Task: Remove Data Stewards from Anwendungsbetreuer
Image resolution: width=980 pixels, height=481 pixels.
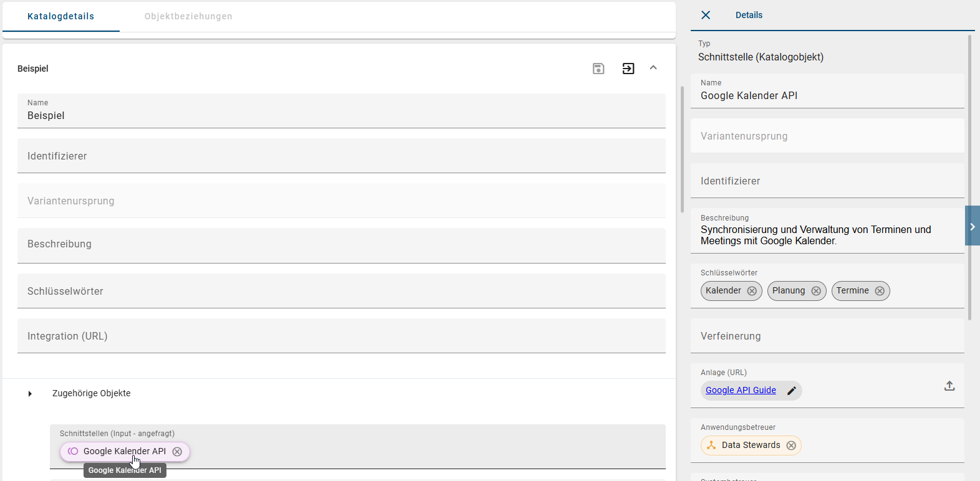Action: tap(791, 445)
